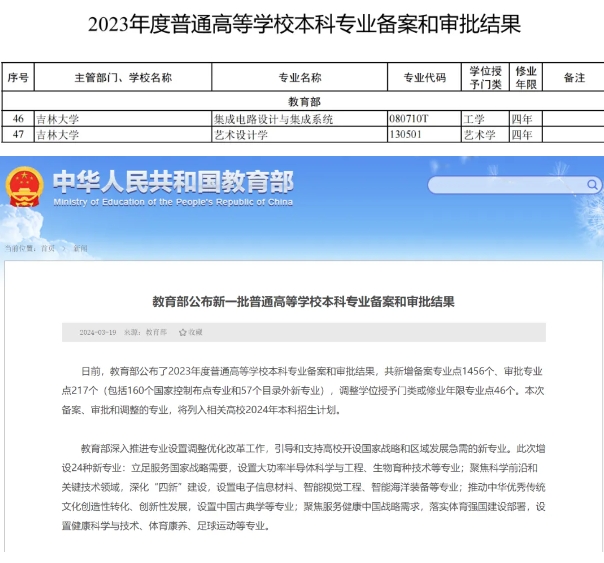Click the Ministry of Education English subtitle

(x=173, y=202)
